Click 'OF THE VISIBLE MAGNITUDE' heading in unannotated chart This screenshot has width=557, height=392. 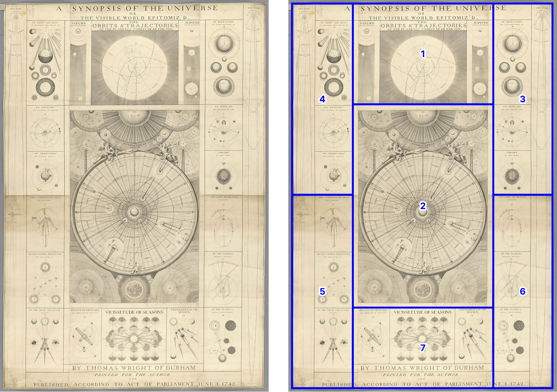click(45, 254)
